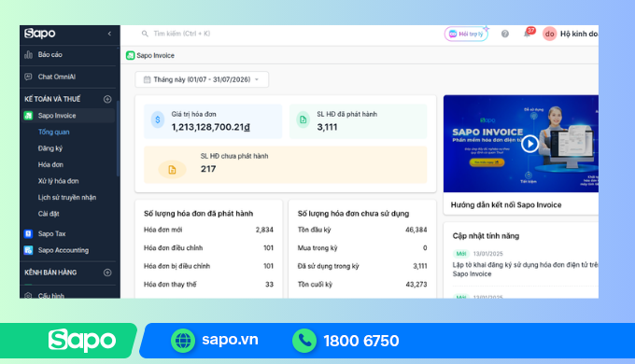Click the SL HĐ đã phát hành value 3,111
Image resolution: width=635 pixels, height=364 pixels.
tap(327, 127)
